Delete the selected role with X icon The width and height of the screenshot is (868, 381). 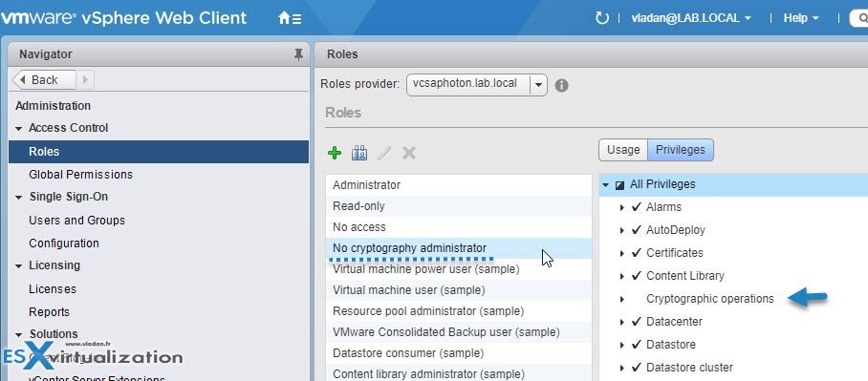408,153
